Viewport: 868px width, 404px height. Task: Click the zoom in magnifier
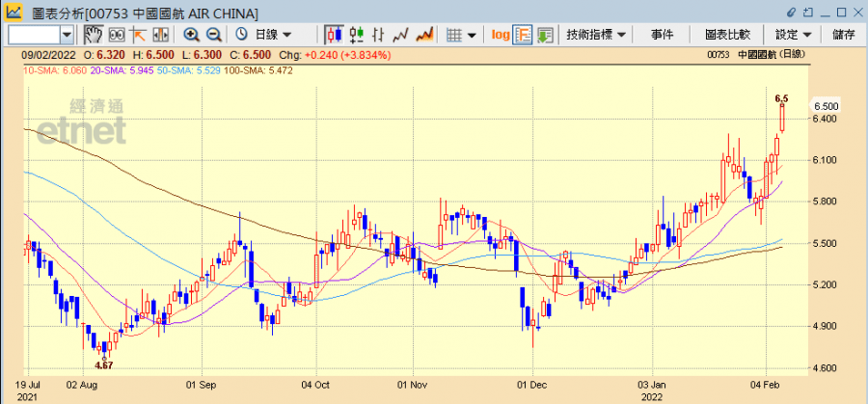[x=191, y=35]
